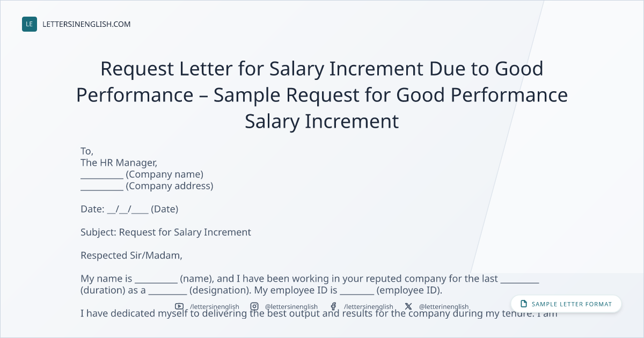Click the document icon in Sample Letter Format badge
The width and height of the screenshot is (644, 338).
(x=524, y=304)
